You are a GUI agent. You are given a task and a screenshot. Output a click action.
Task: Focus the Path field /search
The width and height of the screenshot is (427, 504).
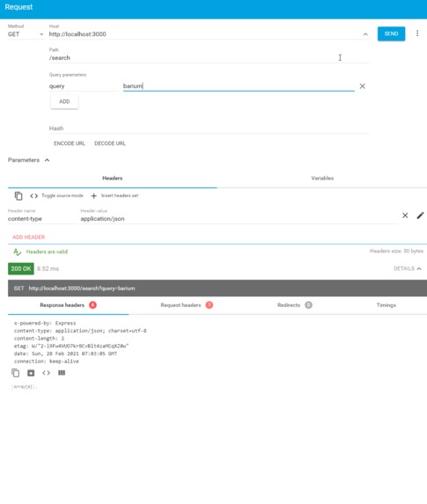tap(210, 58)
